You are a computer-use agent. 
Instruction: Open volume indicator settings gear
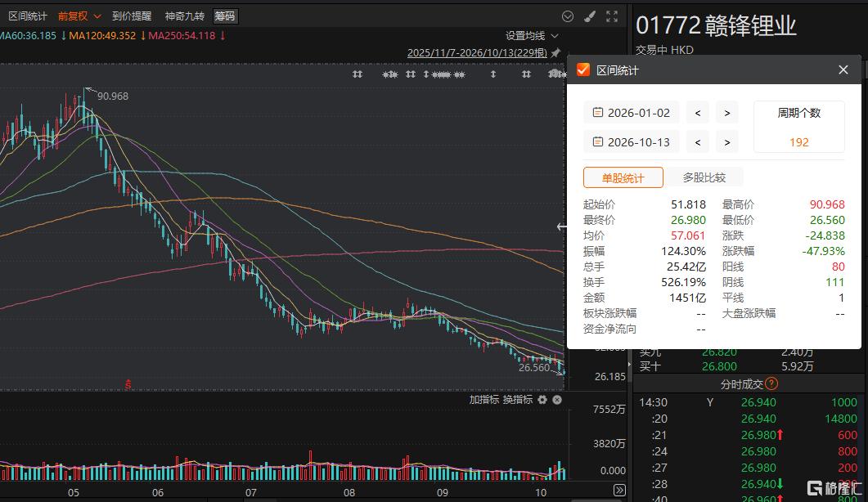pos(542,400)
